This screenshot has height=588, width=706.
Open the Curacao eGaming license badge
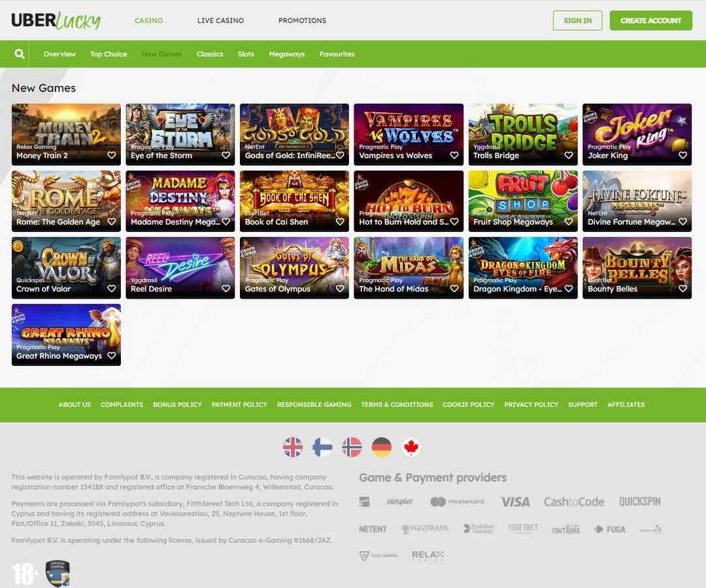coord(58,574)
